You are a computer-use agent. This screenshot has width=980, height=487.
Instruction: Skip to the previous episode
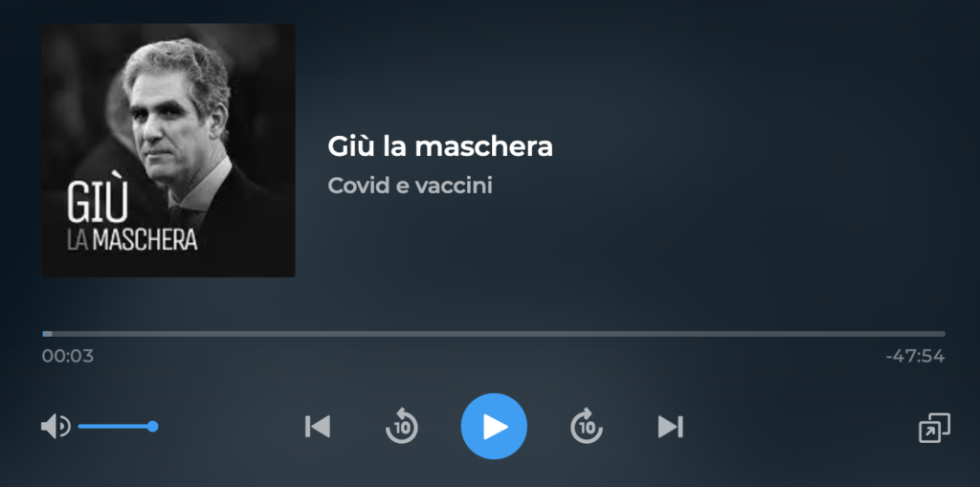(318, 427)
